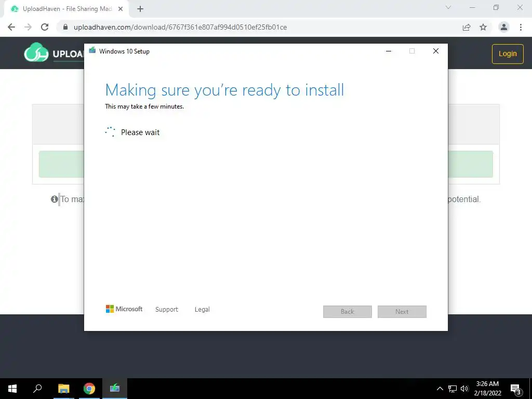Click the Next button in Setup
Screen dimensions: 532x399
click(402, 312)
